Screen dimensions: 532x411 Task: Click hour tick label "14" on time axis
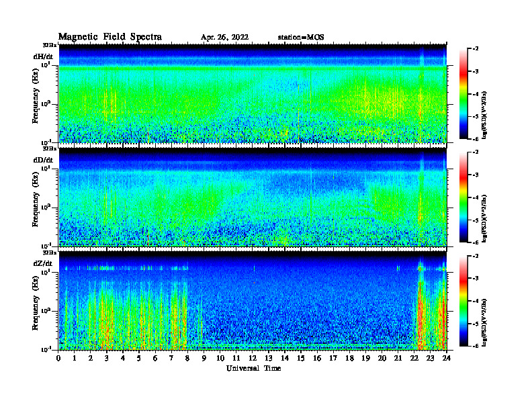pos(285,359)
